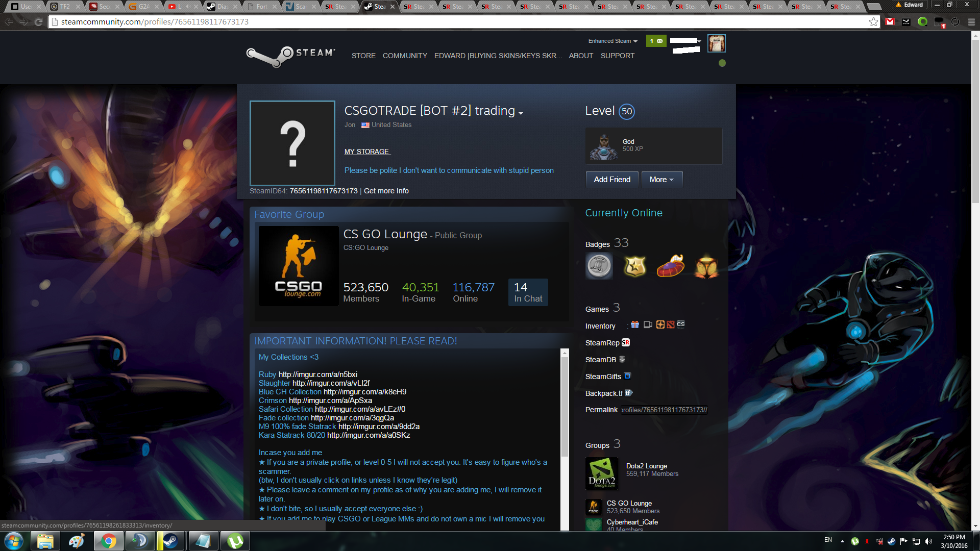Click the green mail notification icon
Image resolution: width=980 pixels, height=551 pixels.
656,41
